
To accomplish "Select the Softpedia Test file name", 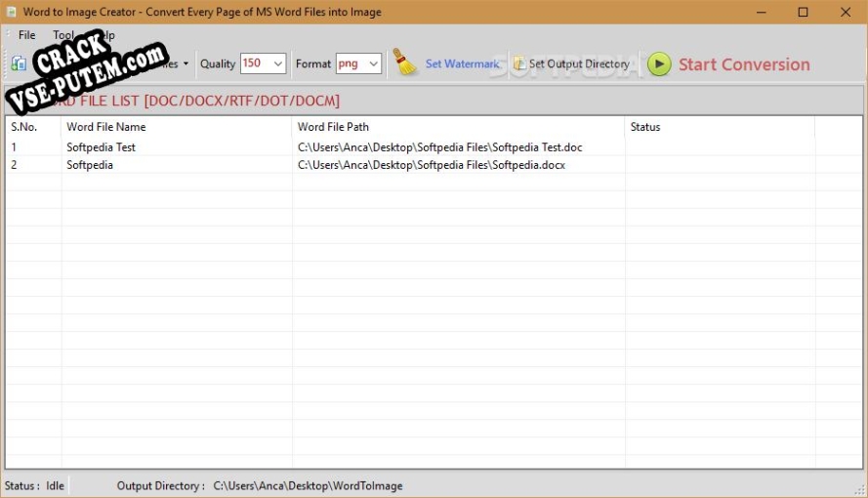I will [x=101, y=147].
